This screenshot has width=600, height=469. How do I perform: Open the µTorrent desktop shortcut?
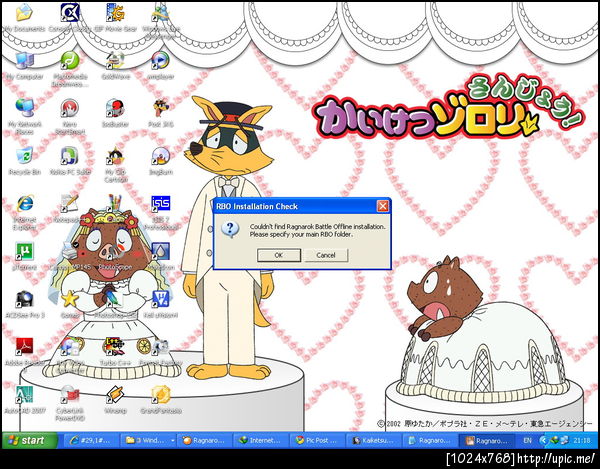click(24, 256)
